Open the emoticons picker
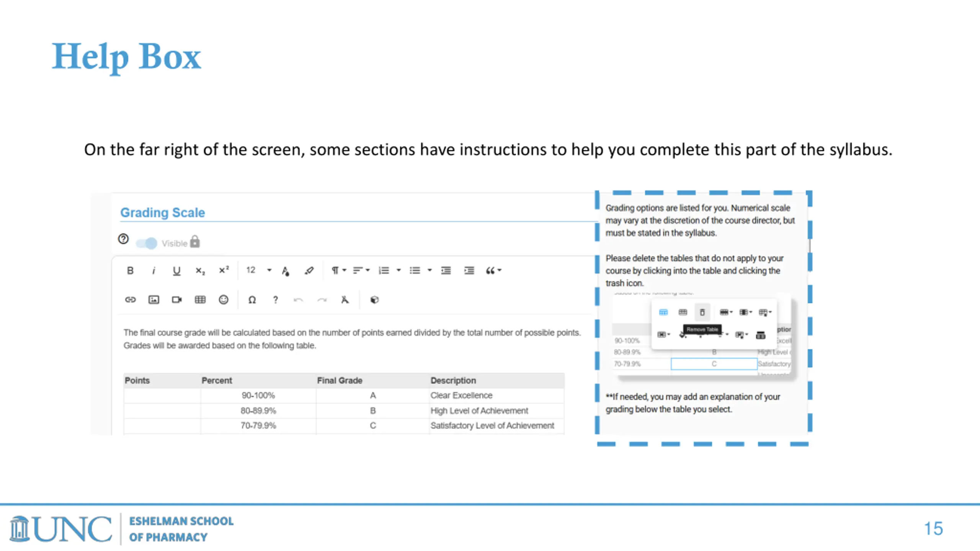Screen dimensions: 980x551 point(224,300)
